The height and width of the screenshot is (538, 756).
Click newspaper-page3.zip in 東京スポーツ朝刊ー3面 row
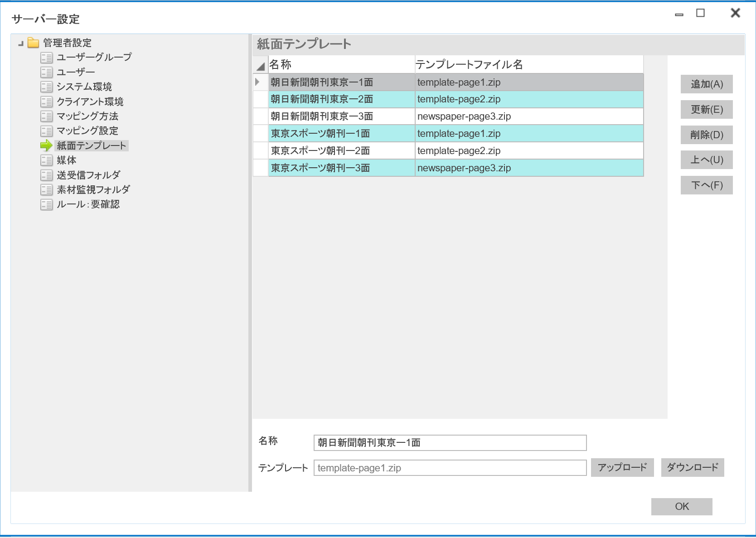click(x=529, y=168)
